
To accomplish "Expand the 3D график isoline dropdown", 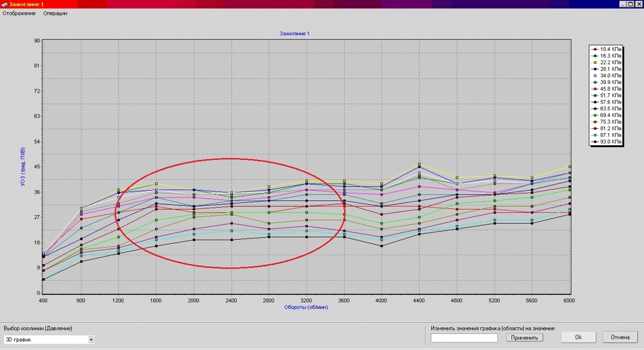I will click(91, 340).
